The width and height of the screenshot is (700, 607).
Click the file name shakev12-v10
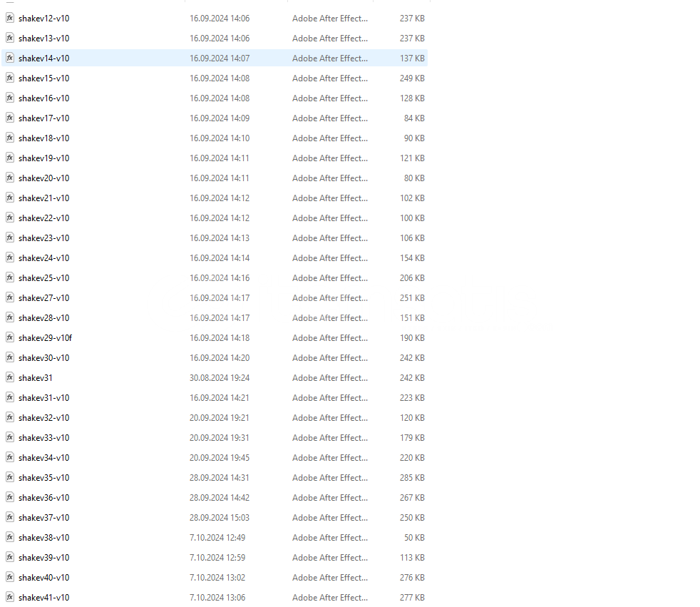tap(43, 19)
